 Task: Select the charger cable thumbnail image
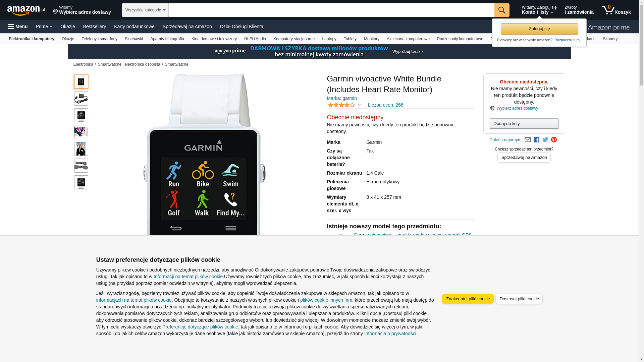(81, 99)
